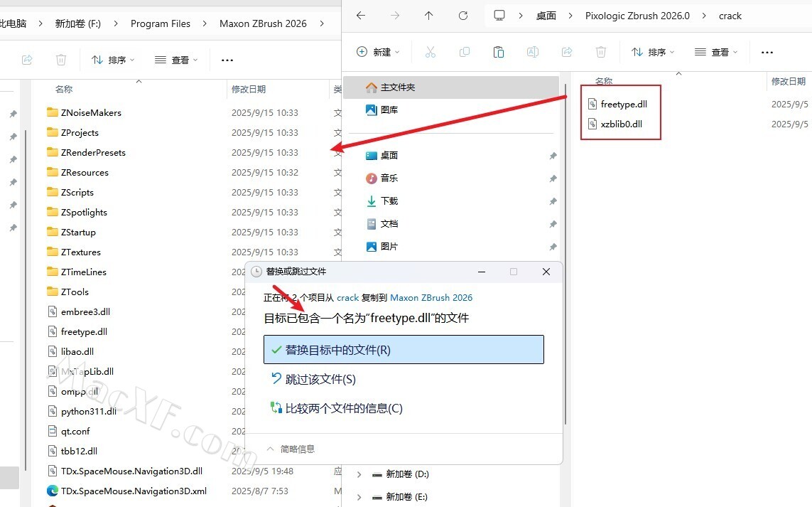
Task: Unpin 桌面 from quick access
Action: (x=553, y=156)
